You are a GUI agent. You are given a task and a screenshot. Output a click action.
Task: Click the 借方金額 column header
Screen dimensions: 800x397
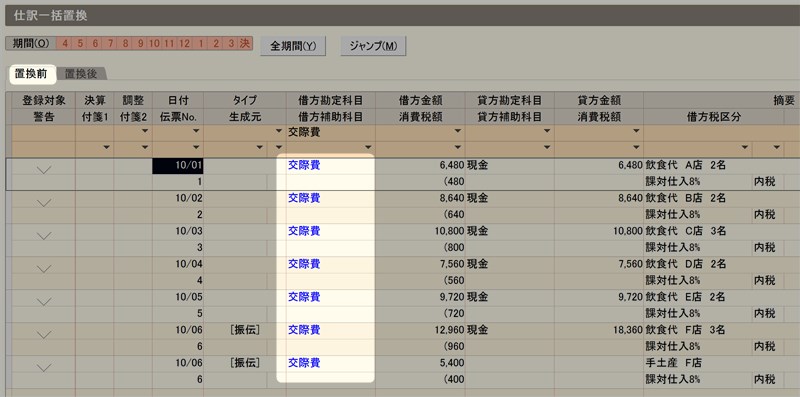420,100
